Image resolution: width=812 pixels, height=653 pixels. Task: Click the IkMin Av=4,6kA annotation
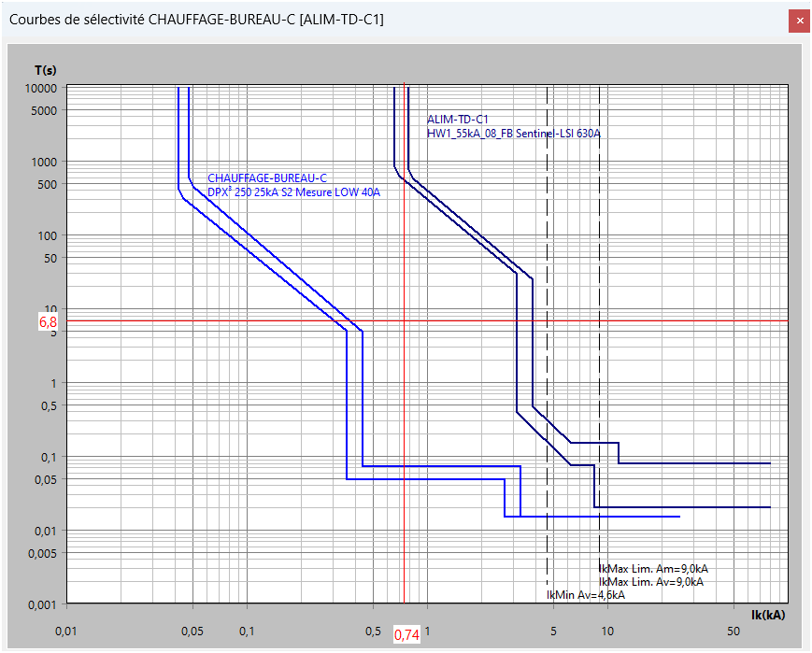click(586, 594)
